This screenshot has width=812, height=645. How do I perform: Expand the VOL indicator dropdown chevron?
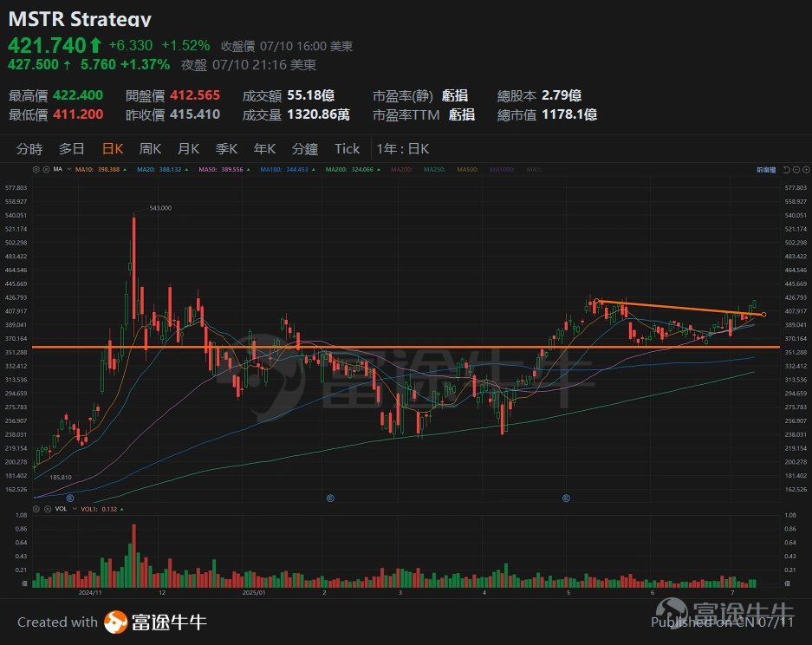click(x=75, y=507)
